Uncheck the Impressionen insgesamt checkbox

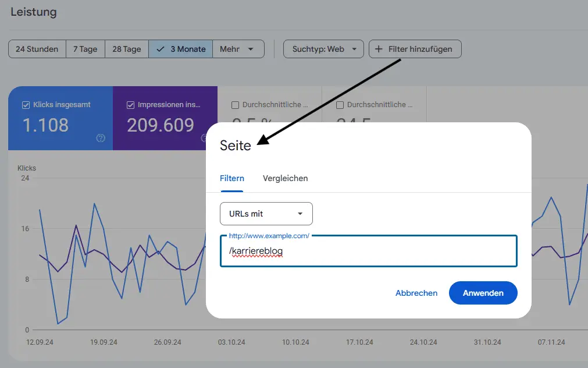click(130, 105)
